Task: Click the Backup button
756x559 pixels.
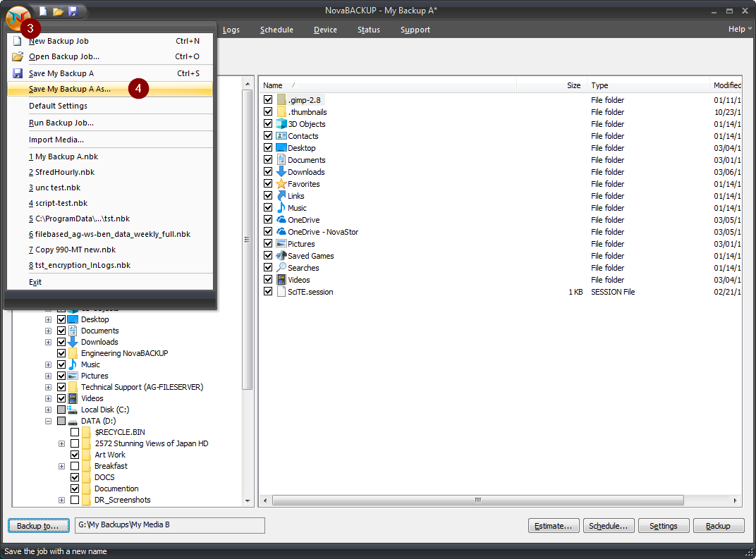Action: (x=719, y=526)
